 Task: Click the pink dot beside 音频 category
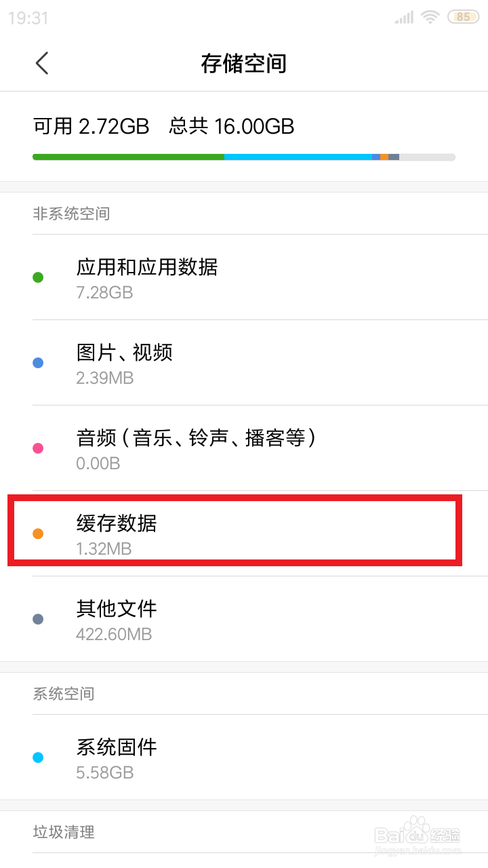(x=38, y=448)
